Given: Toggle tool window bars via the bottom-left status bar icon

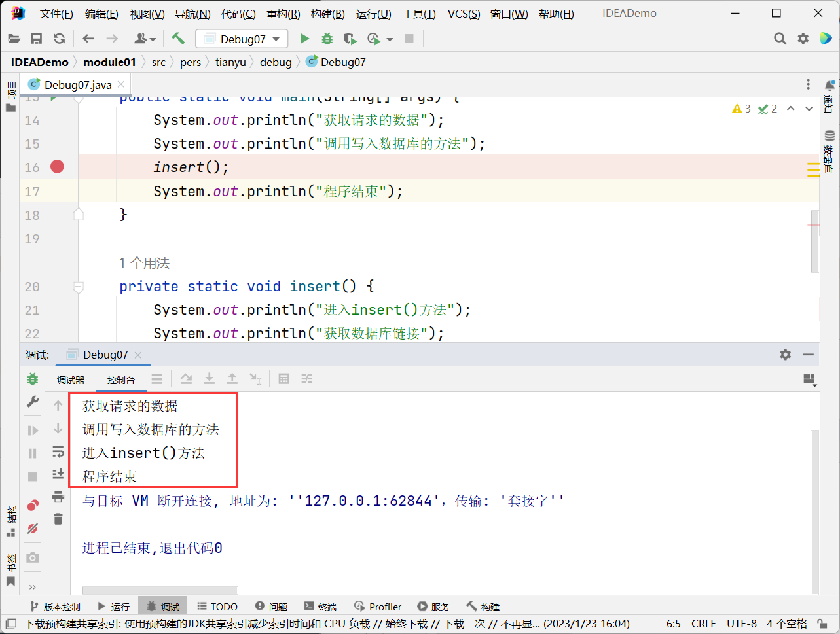Looking at the screenshot, I should pyautogui.click(x=10, y=624).
